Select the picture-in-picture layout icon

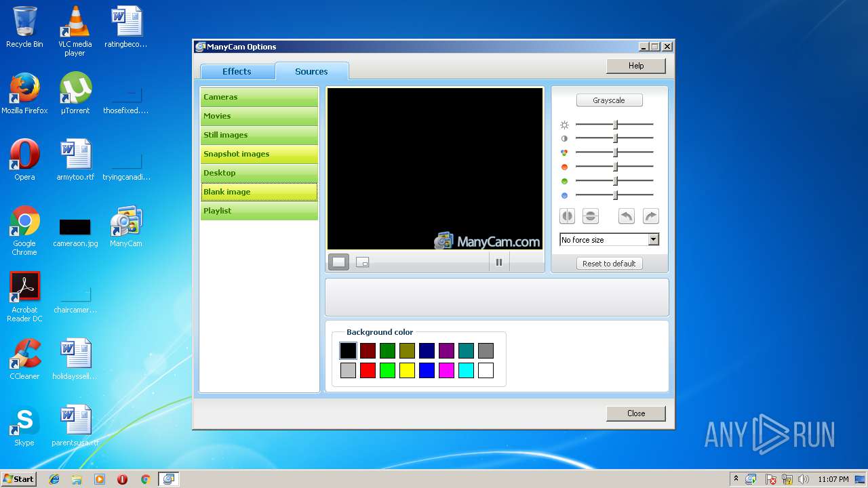363,262
